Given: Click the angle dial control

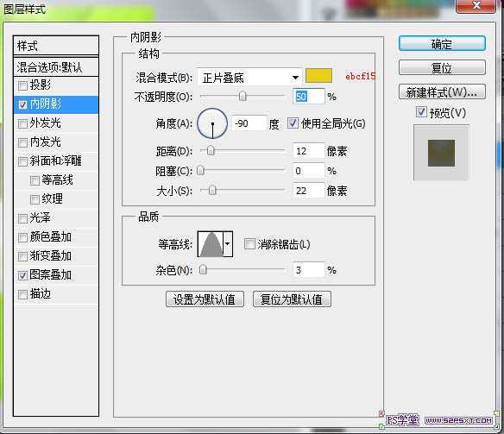Looking at the screenshot, I should tap(212, 123).
